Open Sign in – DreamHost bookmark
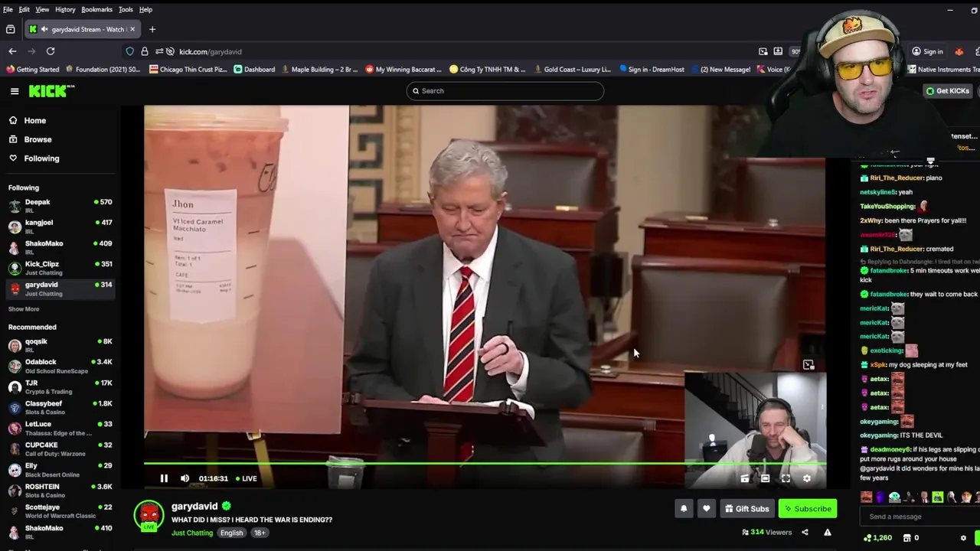Viewport: 980px width, 551px height. [652, 69]
